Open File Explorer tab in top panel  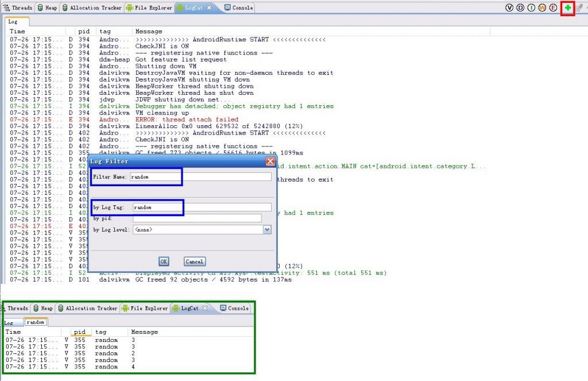point(149,8)
